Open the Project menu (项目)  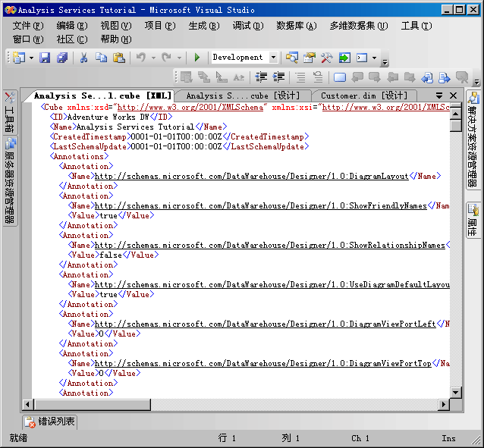pyautogui.click(x=160, y=26)
